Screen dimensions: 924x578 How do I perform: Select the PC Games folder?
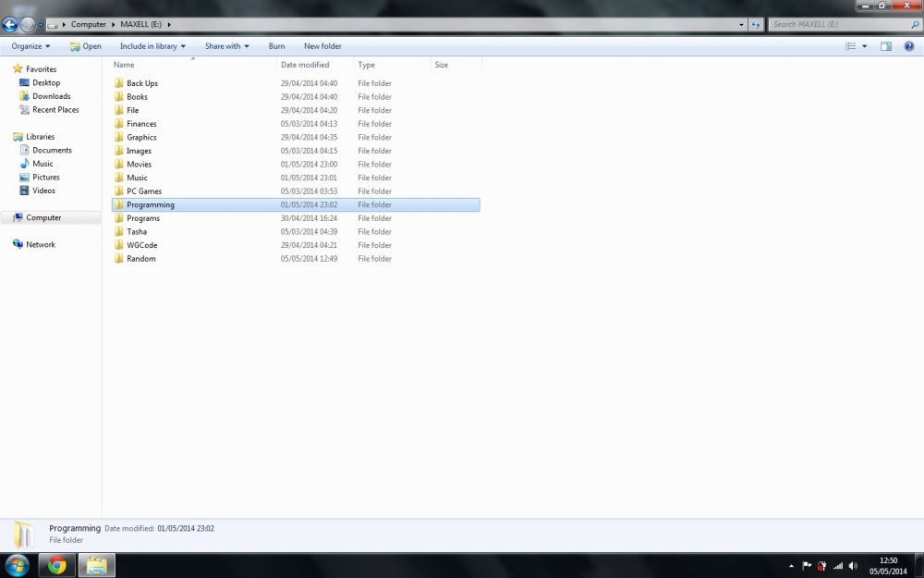(143, 191)
